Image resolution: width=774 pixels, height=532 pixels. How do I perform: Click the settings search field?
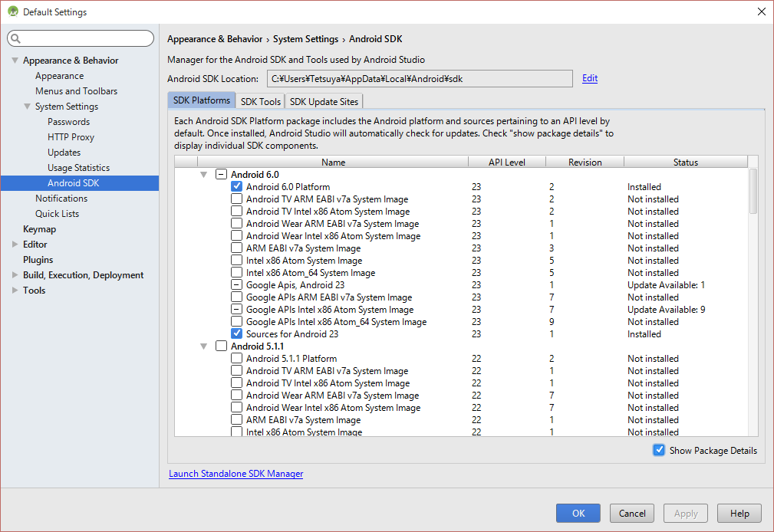(81, 38)
